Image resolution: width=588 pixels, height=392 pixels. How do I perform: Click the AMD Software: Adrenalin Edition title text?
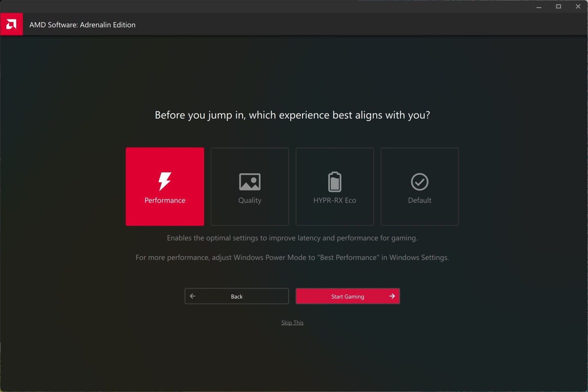click(x=82, y=25)
